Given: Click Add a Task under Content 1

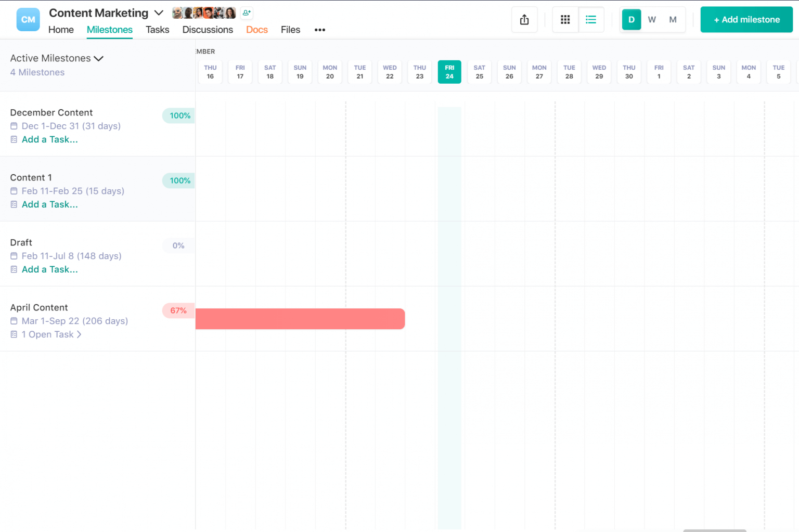Looking at the screenshot, I should (x=49, y=204).
